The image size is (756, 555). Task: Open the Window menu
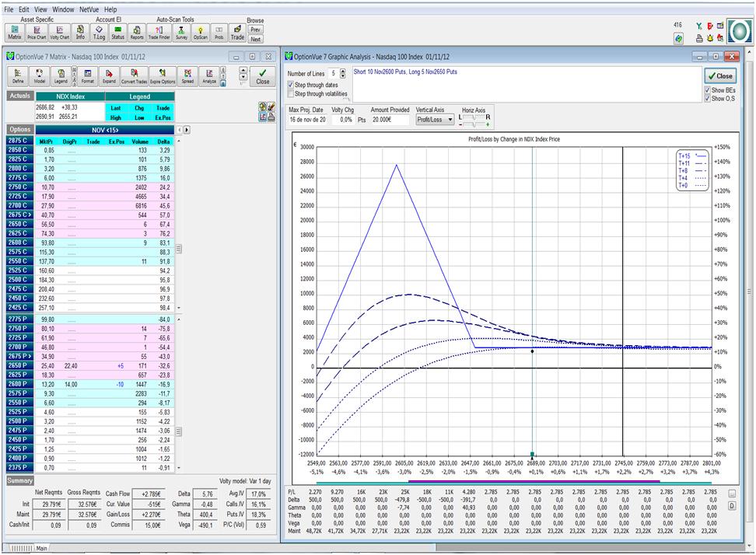(x=64, y=9)
